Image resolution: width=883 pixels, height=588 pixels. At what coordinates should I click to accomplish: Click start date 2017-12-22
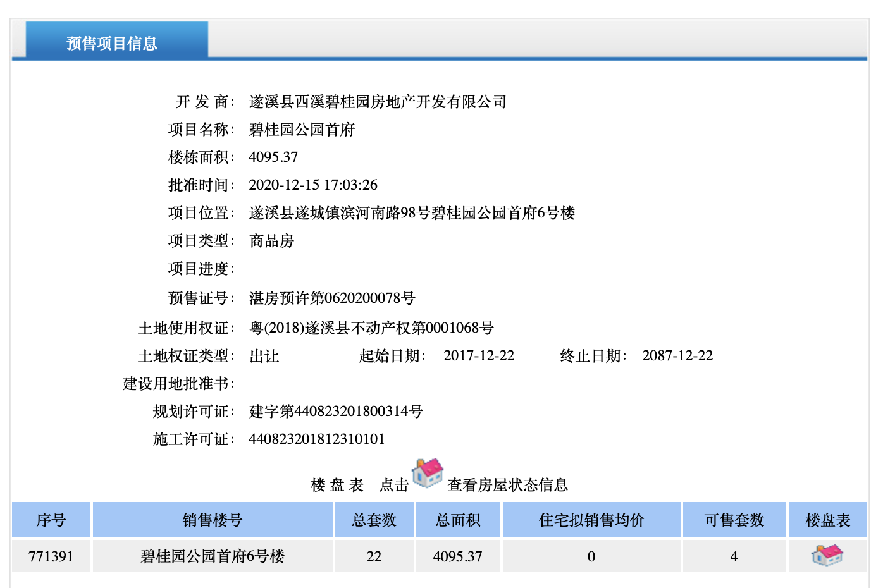[479, 355]
